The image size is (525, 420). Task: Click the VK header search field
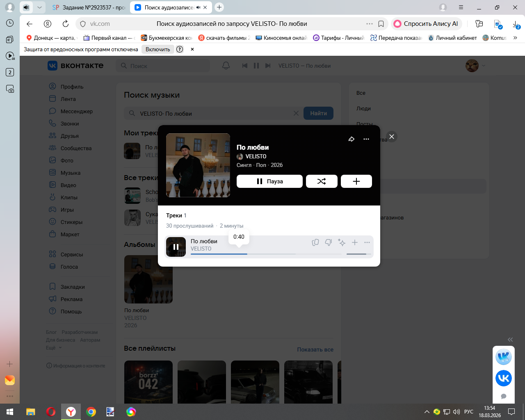pyautogui.click(x=163, y=66)
